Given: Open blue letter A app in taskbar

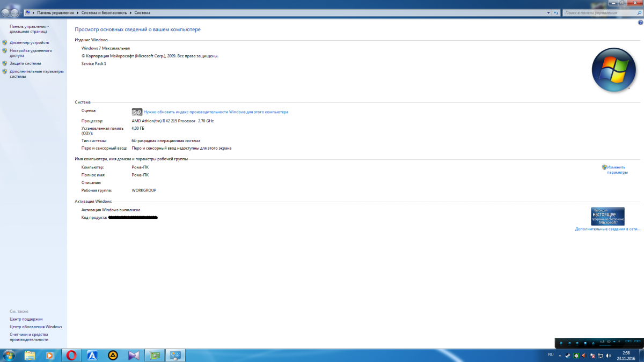Looking at the screenshot, I should point(92,355).
